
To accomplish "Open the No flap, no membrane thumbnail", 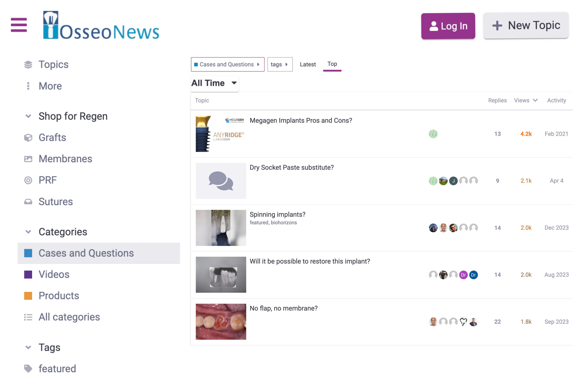I will click(x=221, y=322).
